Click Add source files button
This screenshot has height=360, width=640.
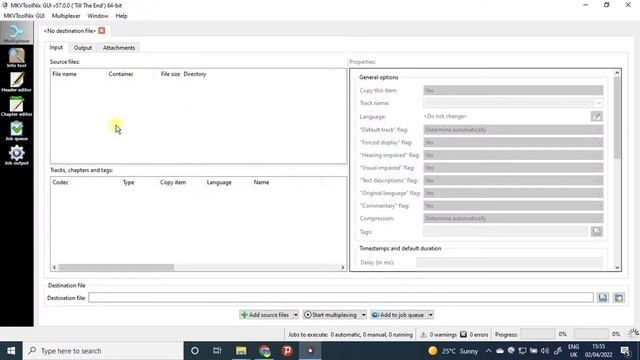(x=265, y=315)
